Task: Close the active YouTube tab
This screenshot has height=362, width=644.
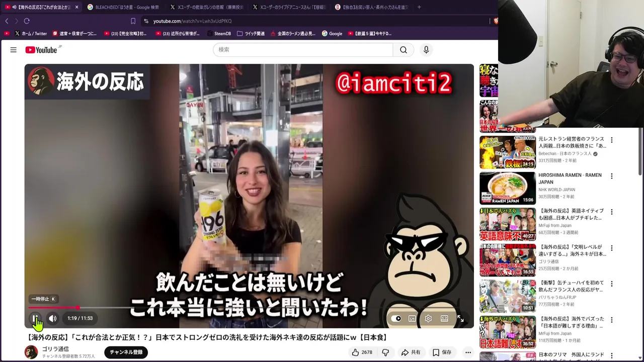Action: (76, 7)
